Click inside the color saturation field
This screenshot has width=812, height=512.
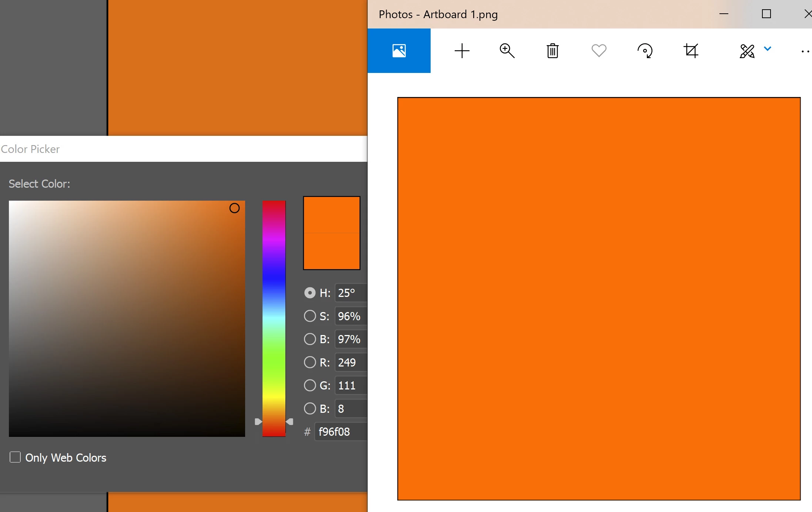127,318
